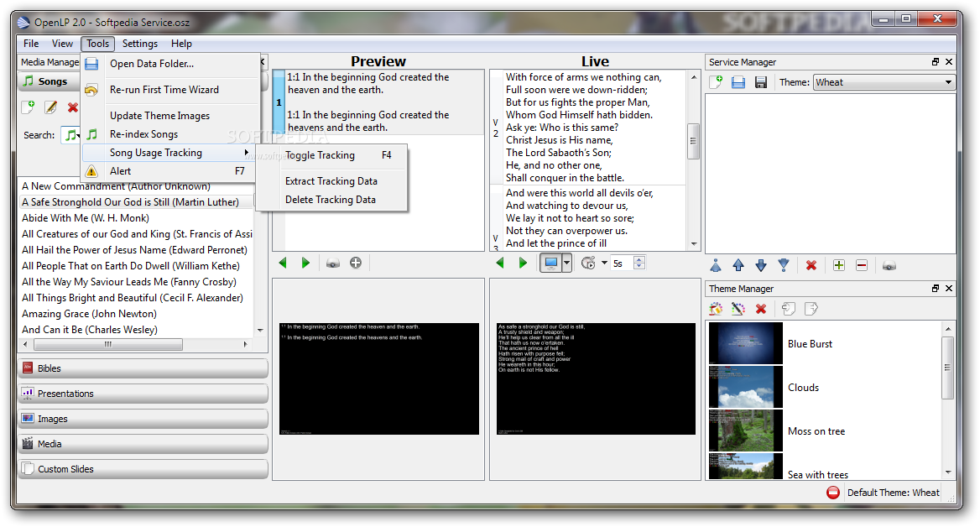Undock the Service Manager panel
Screen dimensions: 980x527
click(936, 62)
